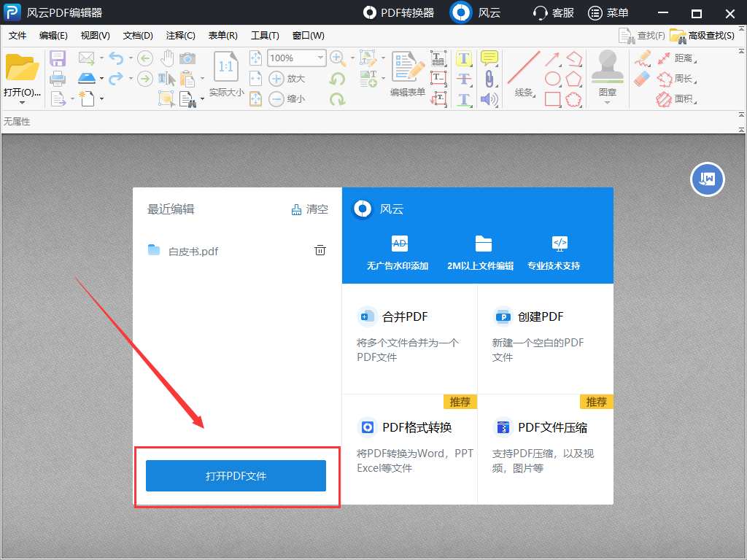This screenshot has height=560, width=747.
Task: Click 清空 to clear recent files
Action: [309, 209]
